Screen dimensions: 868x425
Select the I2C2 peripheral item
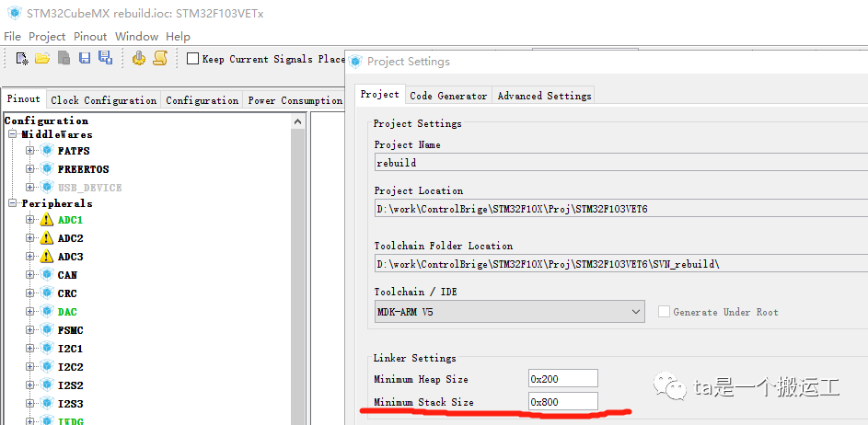click(x=70, y=367)
